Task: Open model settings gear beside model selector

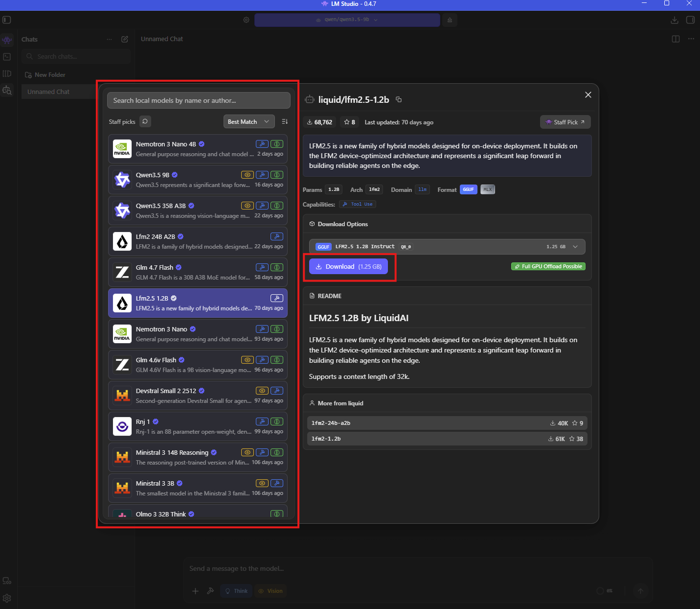Action: (x=246, y=20)
